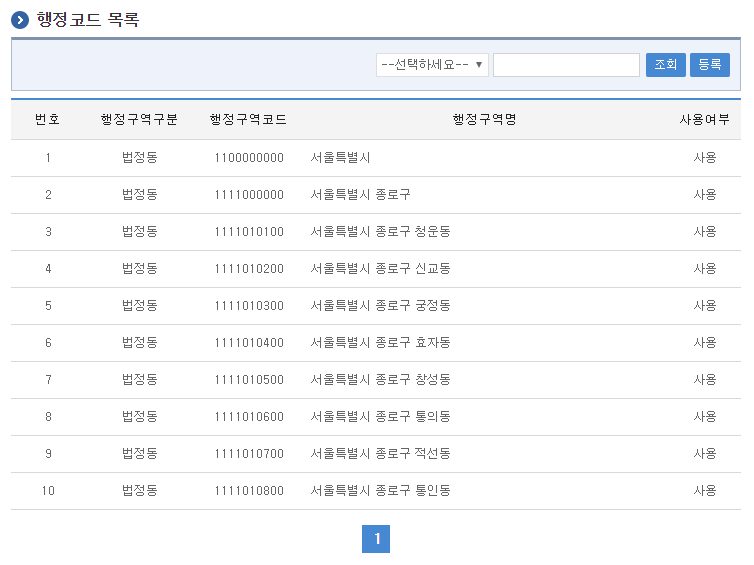Image resolution: width=754 pixels, height=565 pixels.
Task: Click the 행정구역명 column header
Action: tap(484, 120)
